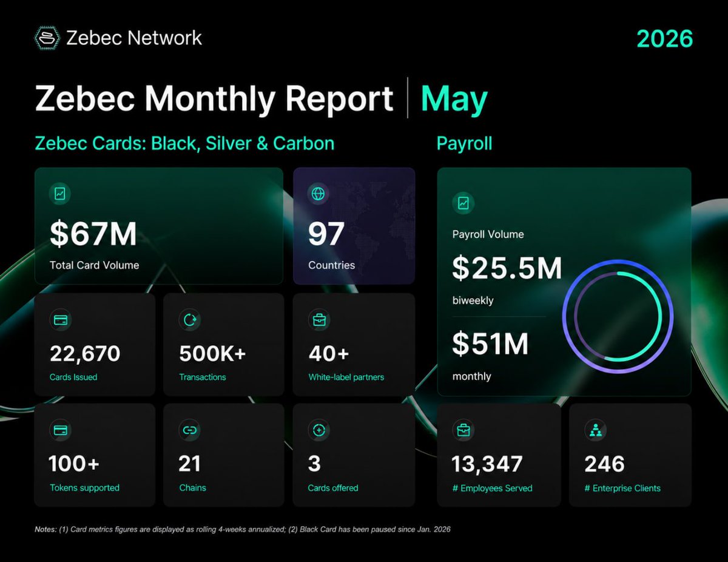Click the White-label partners label
The image size is (728, 562).
(346, 377)
